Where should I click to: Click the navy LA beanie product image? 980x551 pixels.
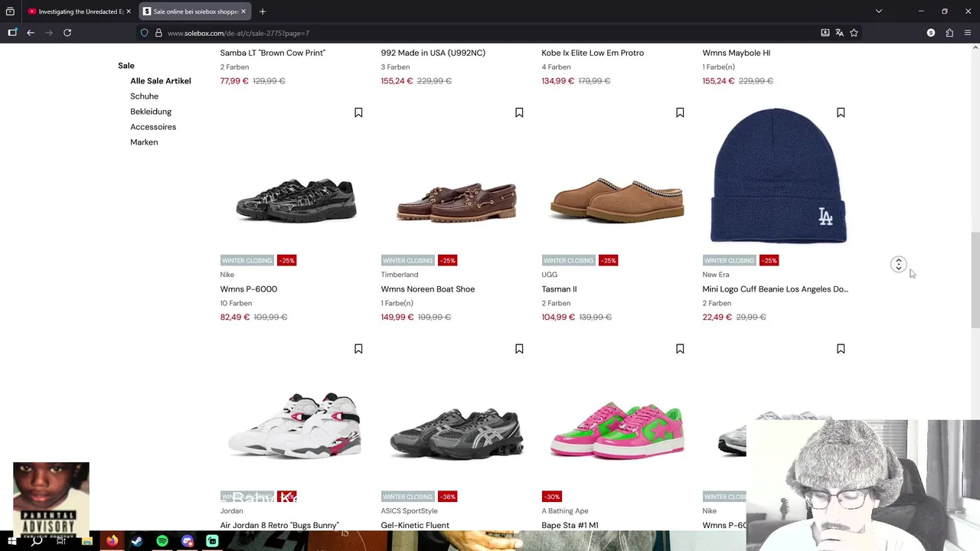[778, 176]
